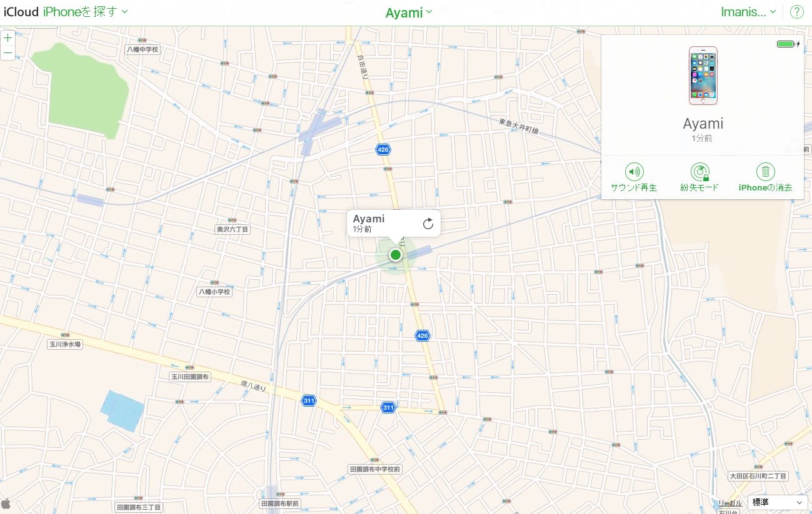Click the Ayami name in device panel
The height and width of the screenshot is (514, 812).
point(703,123)
